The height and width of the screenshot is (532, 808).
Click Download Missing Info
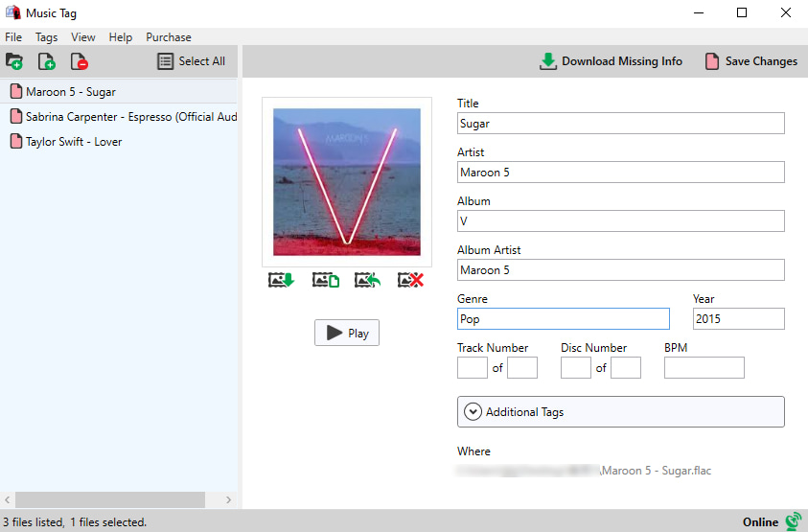click(x=611, y=61)
